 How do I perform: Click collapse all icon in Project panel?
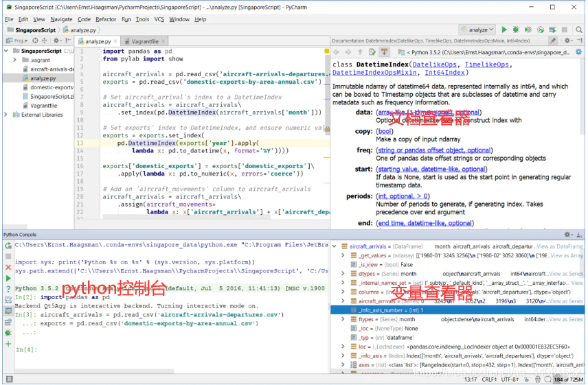(x=44, y=40)
